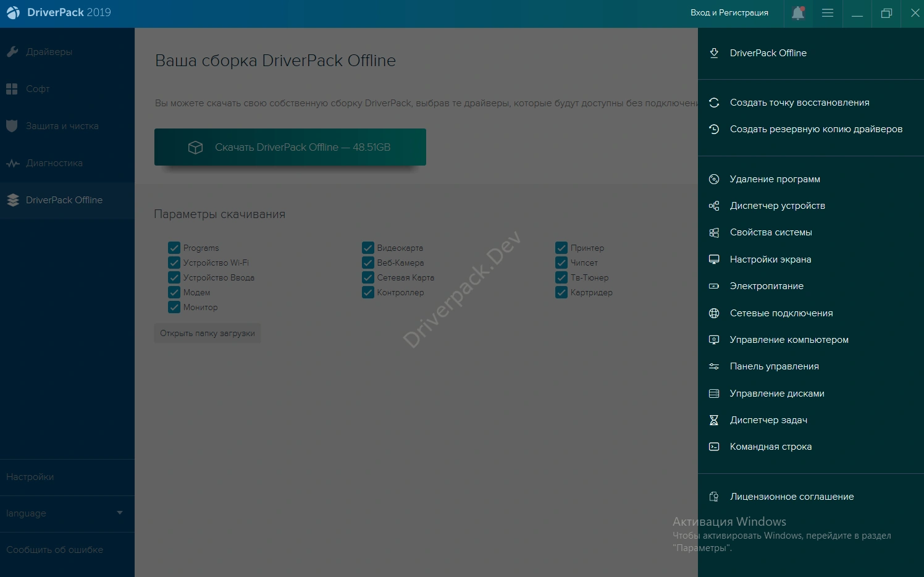Viewport: 924px width, 577px height.
Task: Click the sliders icon for Панель управления
Action: pos(714,366)
